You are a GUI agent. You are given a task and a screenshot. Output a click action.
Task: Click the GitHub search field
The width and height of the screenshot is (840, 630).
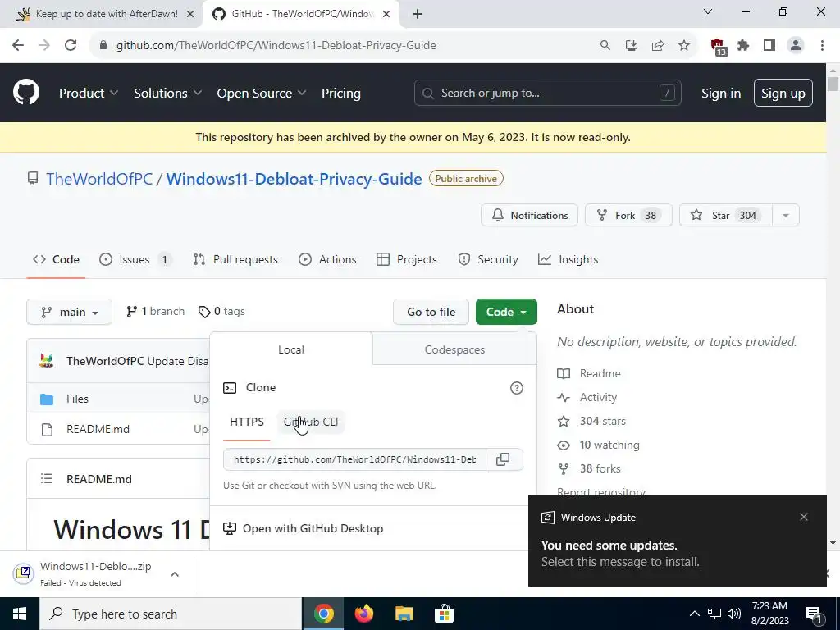[547, 93]
